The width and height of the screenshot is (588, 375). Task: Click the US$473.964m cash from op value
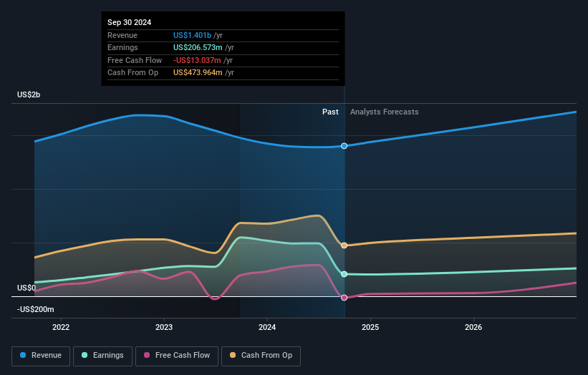click(x=198, y=73)
